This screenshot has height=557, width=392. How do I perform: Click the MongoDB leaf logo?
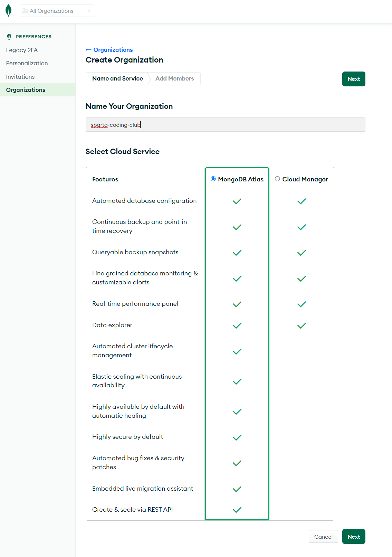(x=9, y=11)
